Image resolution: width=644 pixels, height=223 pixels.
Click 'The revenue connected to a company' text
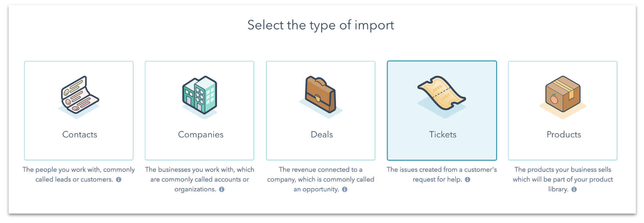pyautogui.click(x=321, y=179)
